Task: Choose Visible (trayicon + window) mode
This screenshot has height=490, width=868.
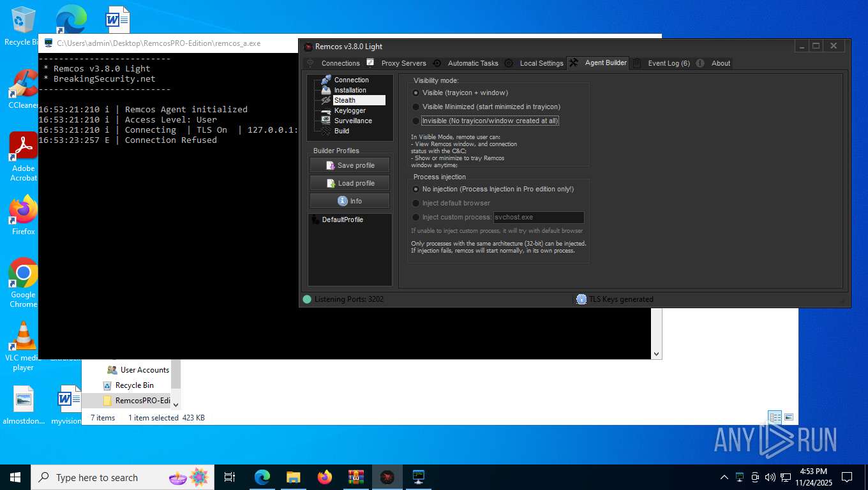Action: click(460, 93)
